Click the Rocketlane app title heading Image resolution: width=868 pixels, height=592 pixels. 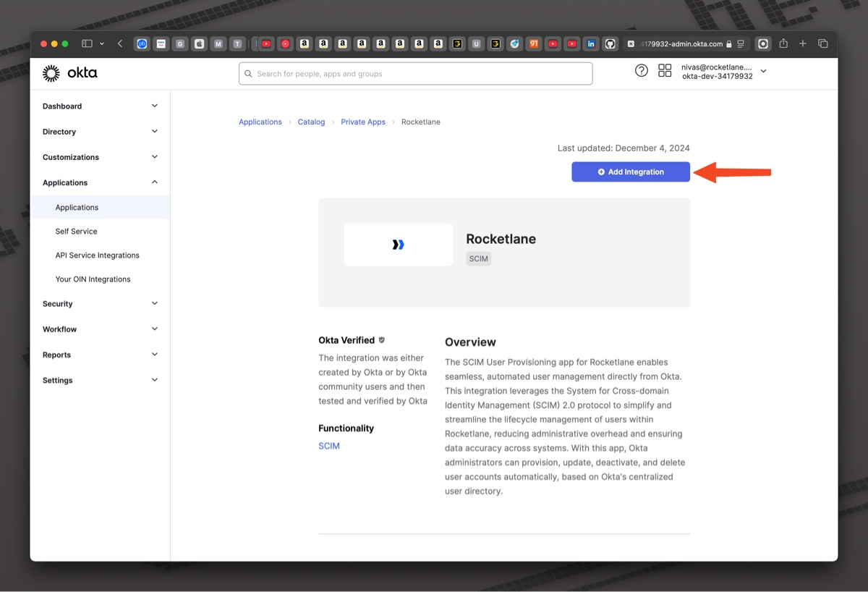point(501,239)
